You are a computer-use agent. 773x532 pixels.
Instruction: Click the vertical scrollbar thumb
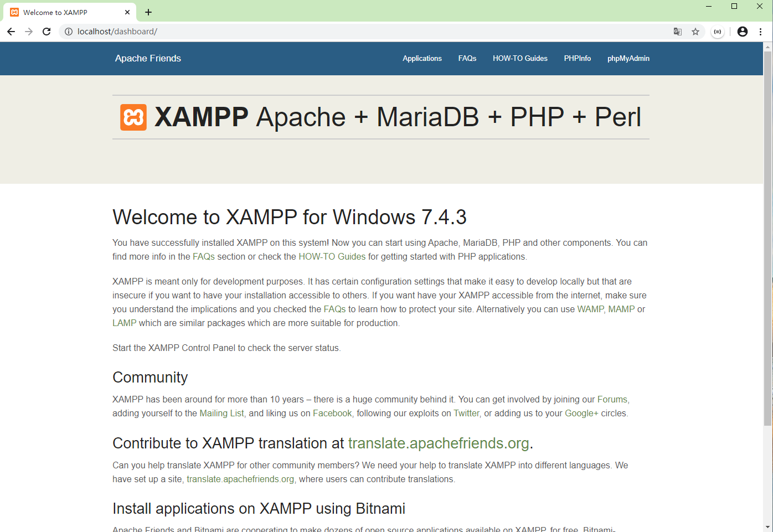click(767, 238)
